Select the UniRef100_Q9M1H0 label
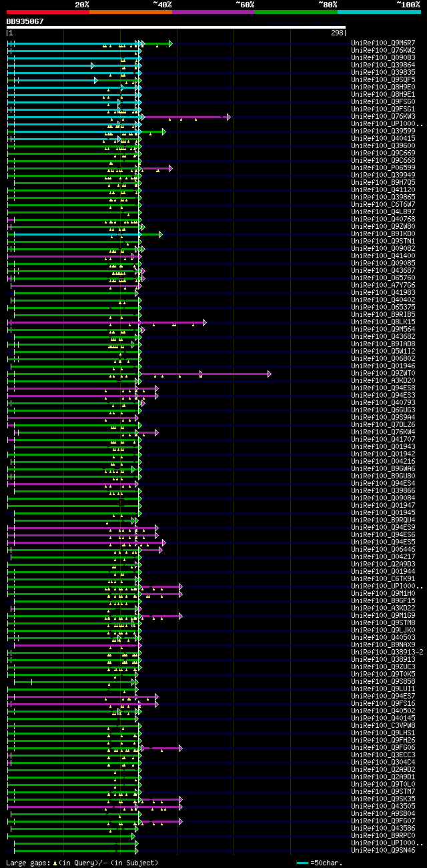The height and width of the screenshot is (868, 427). (383, 594)
